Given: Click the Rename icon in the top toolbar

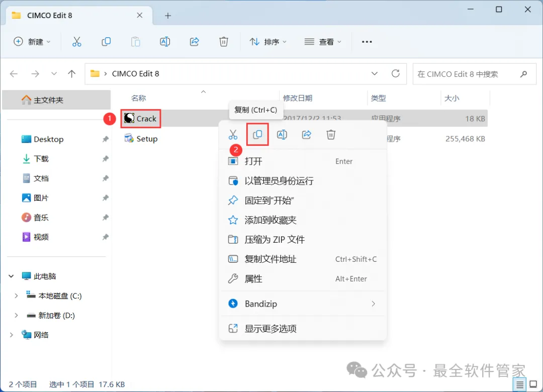Looking at the screenshot, I should [x=165, y=42].
